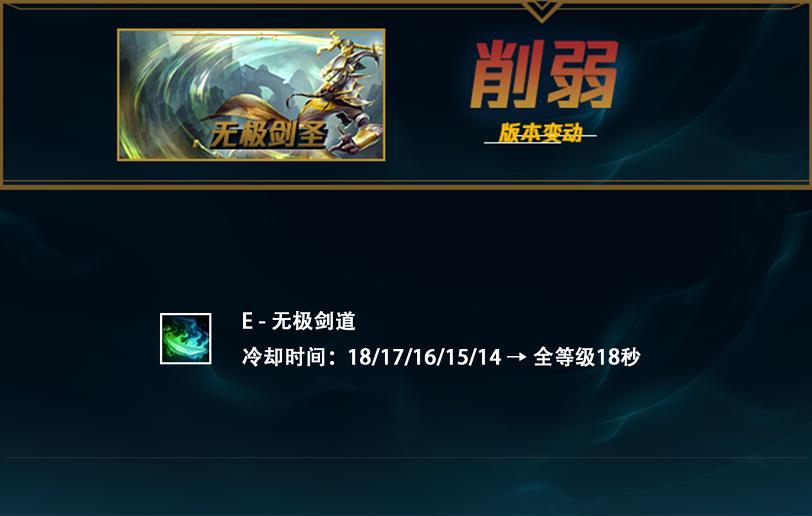Select the downward chevron ornament at top
Viewport: 812px width, 516px height.
(541, 11)
